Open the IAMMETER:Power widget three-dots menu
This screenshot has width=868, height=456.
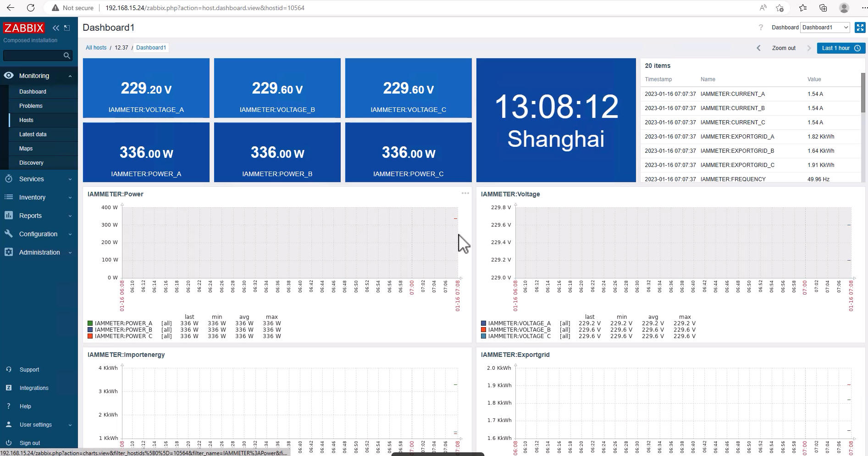[x=465, y=193]
